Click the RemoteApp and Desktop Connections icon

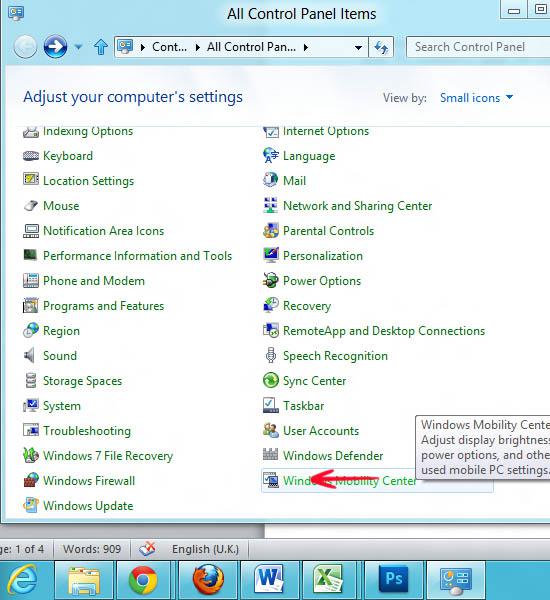coord(271,330)
